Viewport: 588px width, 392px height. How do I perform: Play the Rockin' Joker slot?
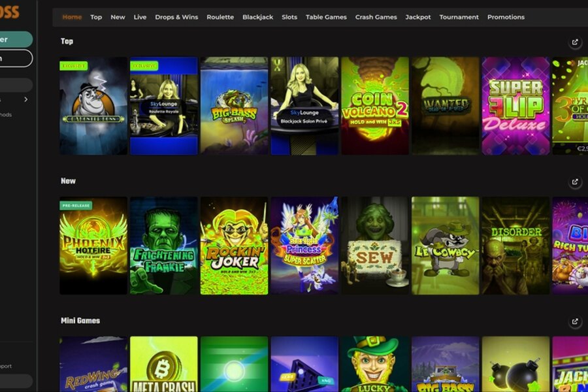click(x=234, y=246)
